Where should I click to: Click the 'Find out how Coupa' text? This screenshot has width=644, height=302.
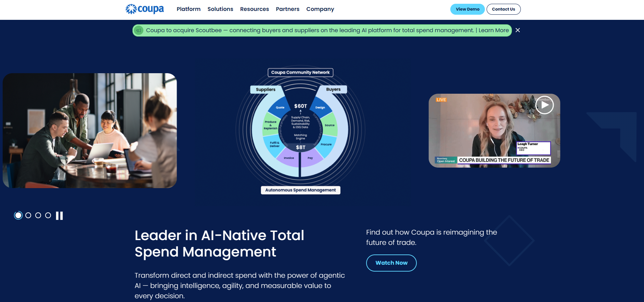tap(432, 237)
